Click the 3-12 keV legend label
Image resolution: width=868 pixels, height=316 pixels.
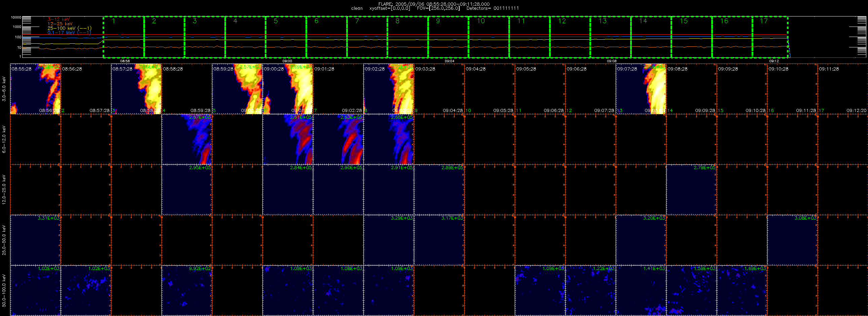point(59,19)
